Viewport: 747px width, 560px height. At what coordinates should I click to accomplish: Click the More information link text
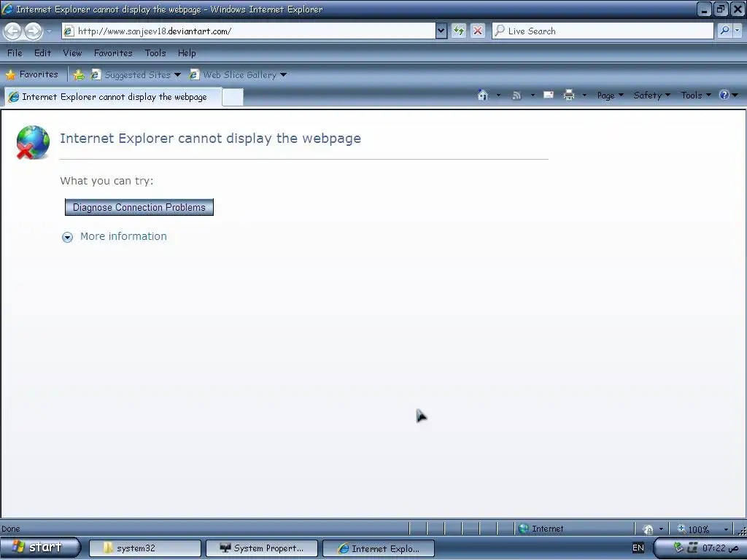pos(123,237)
